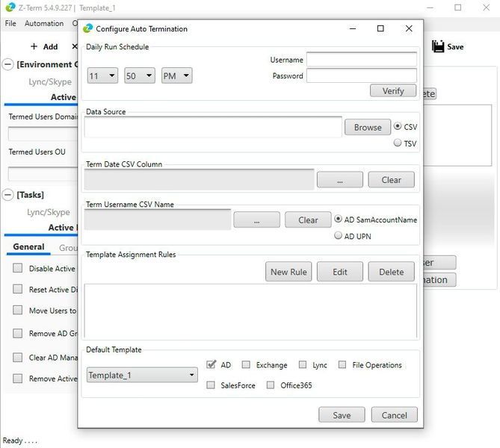Clear the Term Username CSV Name field
Screen dimensions: 500x448
coord(308,220)
